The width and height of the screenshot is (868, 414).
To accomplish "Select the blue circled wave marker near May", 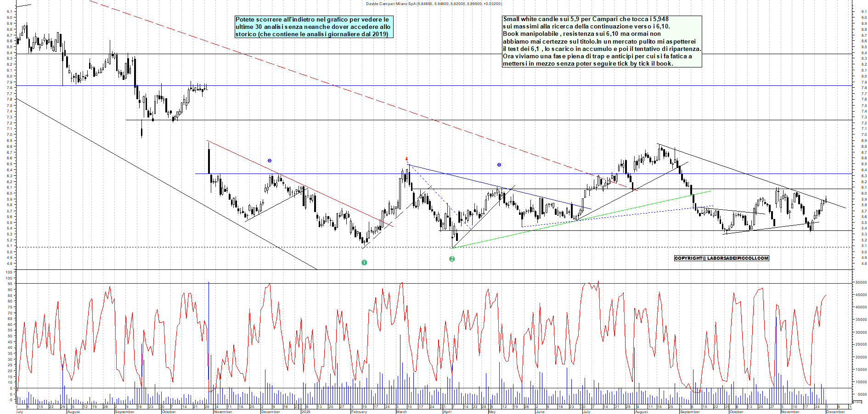I will [499, 165].
